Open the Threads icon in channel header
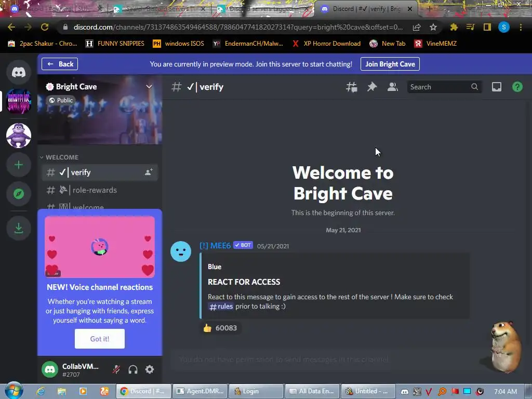 point(352,87)
